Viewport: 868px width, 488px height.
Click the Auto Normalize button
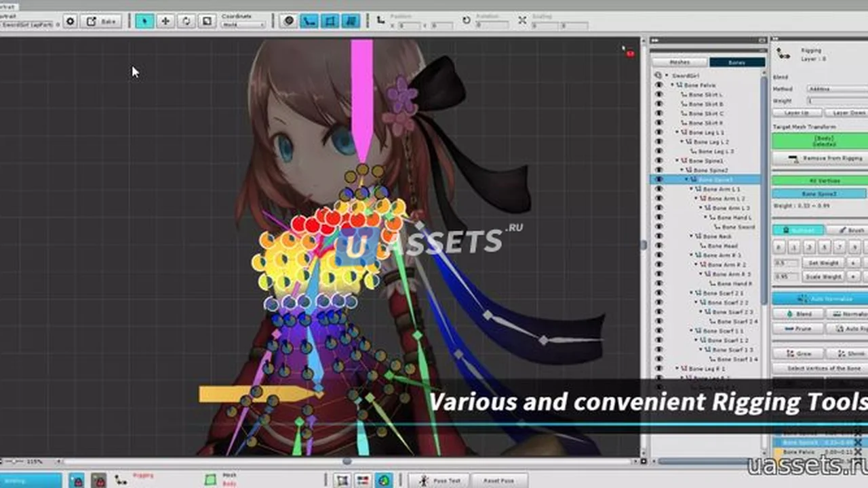point(820,298)
